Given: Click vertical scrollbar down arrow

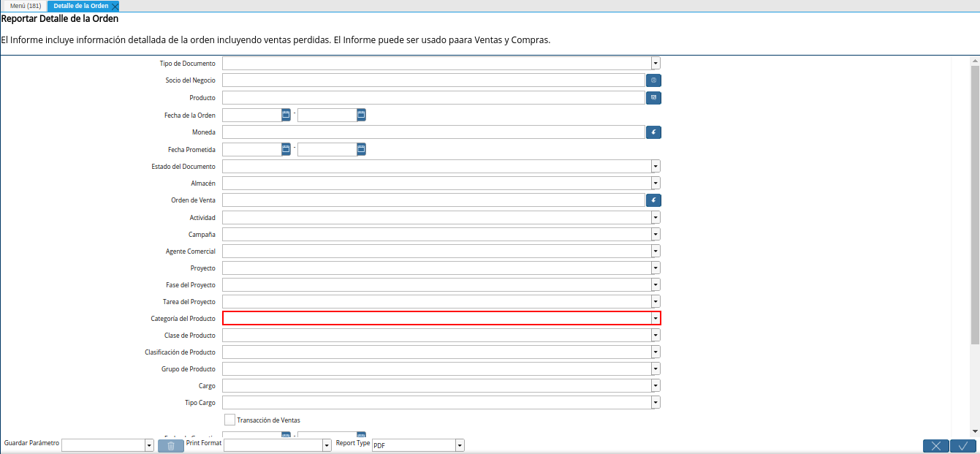Looking at the screenshot, I should (975, 431).
